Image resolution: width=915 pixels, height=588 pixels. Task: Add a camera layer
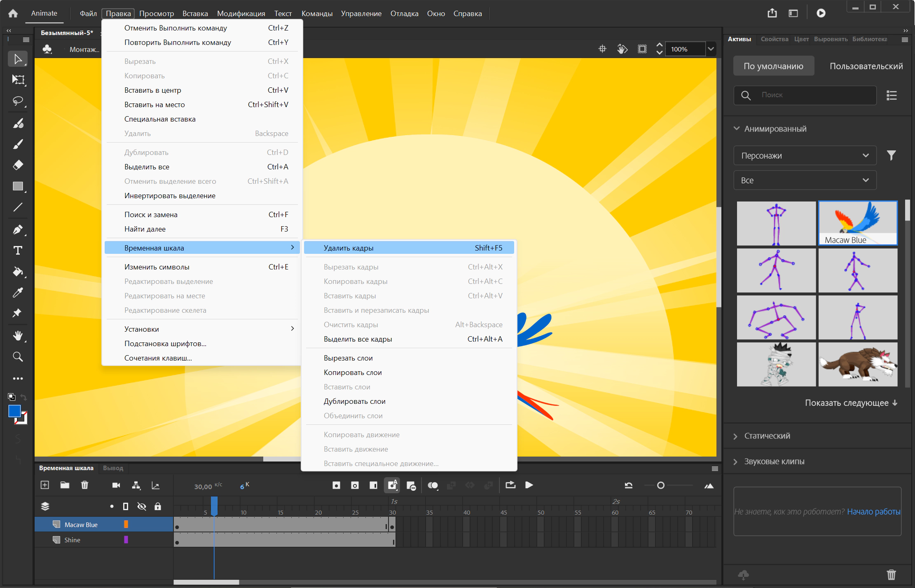(116, 485)
